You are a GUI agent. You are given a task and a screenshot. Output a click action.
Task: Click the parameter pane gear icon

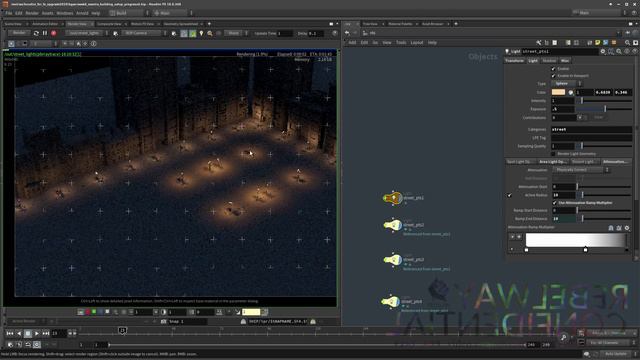click(603, 52)
